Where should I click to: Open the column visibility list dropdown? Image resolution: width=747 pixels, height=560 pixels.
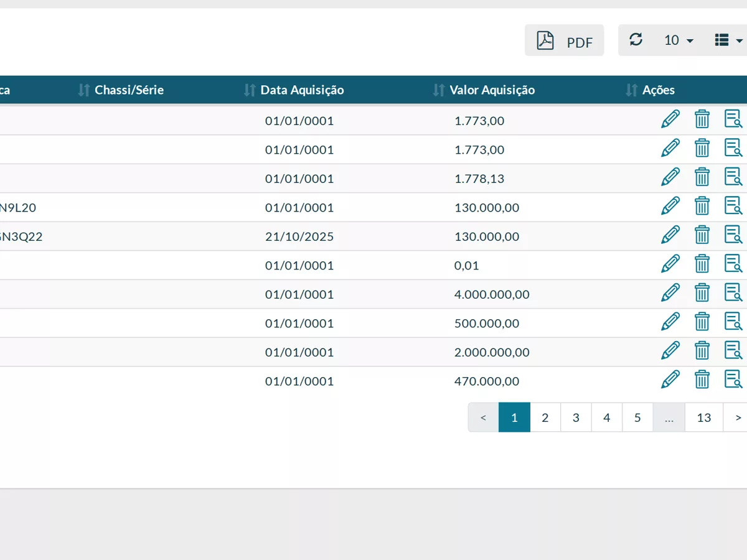click(x=729, y=40)
